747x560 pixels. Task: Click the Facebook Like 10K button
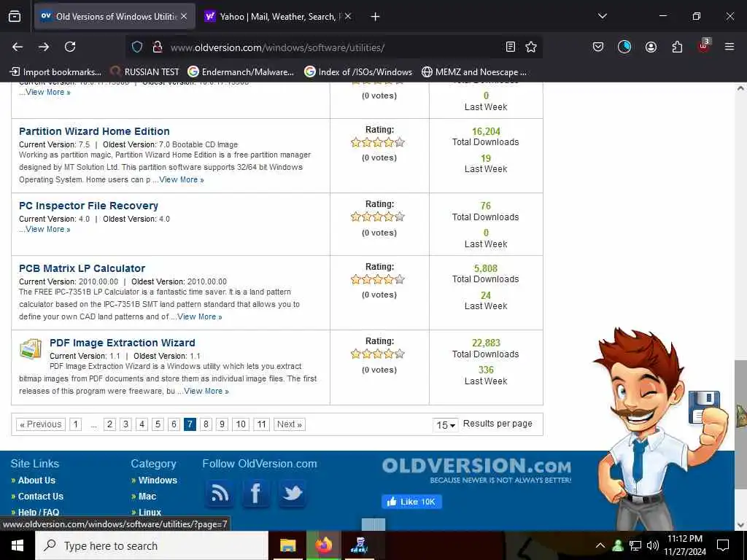click(411, 502)
